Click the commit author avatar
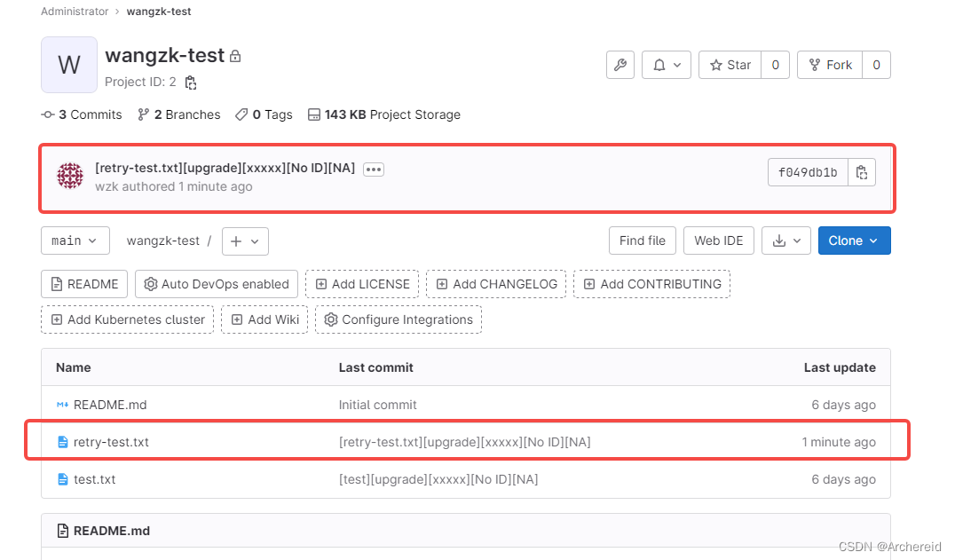Image resolution: width=955 pixels, height=560 pixels. pos(69,176)
